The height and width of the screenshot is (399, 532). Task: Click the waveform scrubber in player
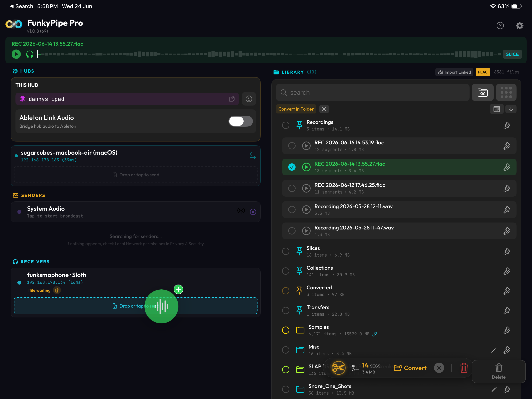point(269,54)
